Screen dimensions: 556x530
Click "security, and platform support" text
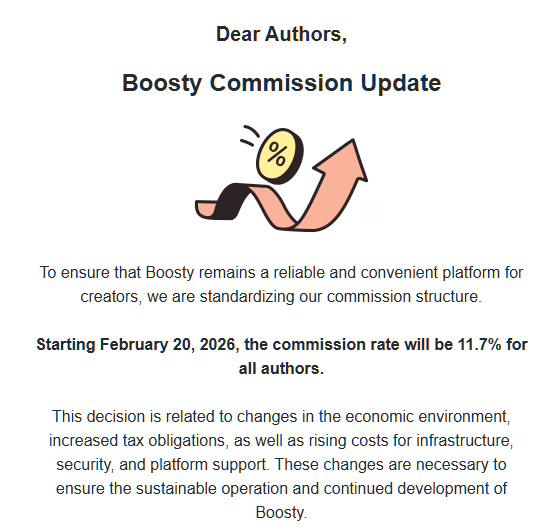coord(161,464)
